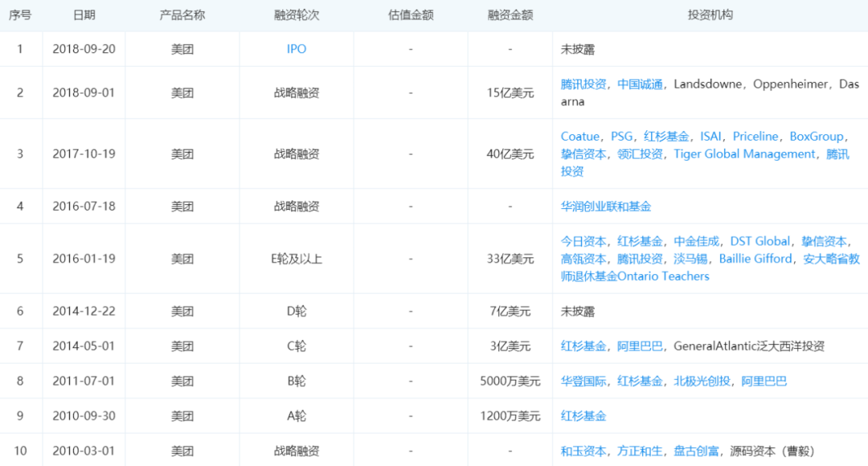Click the 估值金额 column header

[411, 15]
